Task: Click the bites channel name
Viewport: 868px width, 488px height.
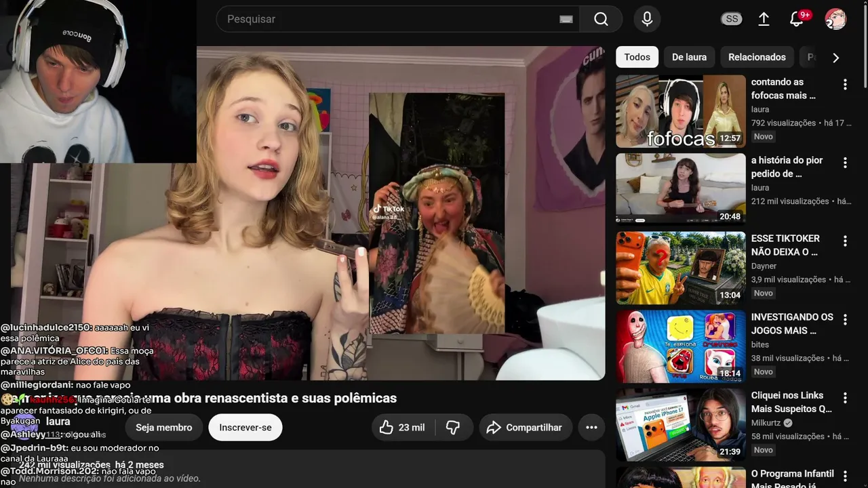Action: click(x=760, y=344)
